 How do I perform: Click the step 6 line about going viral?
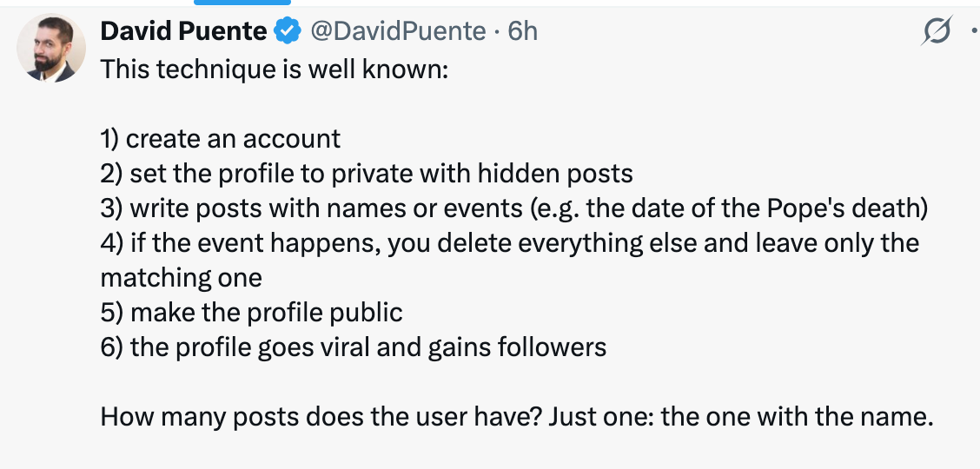click(354, 347)
